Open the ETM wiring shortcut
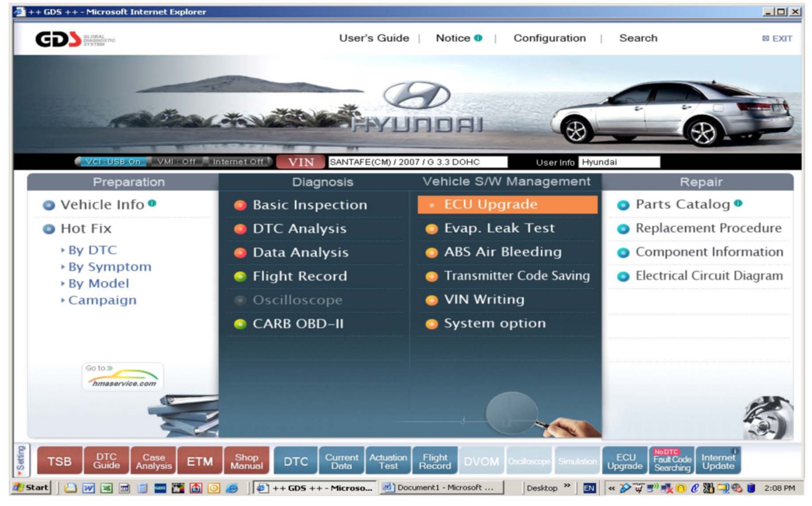 tap(200, 461)
